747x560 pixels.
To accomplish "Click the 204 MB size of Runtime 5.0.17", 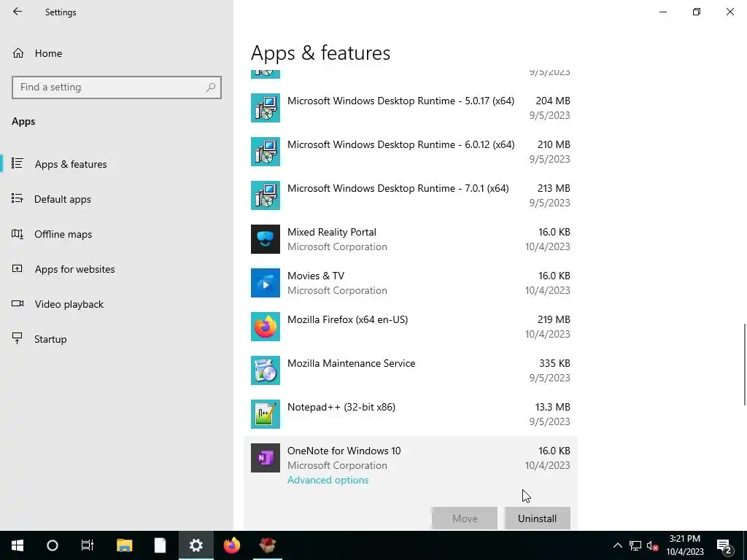I will [553, 101].
